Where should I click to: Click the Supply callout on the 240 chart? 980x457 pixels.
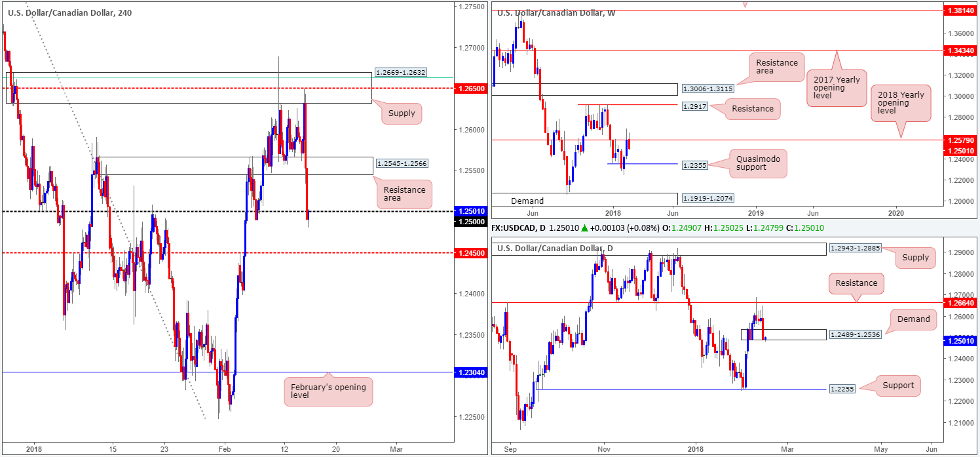[x=402, y=113]
